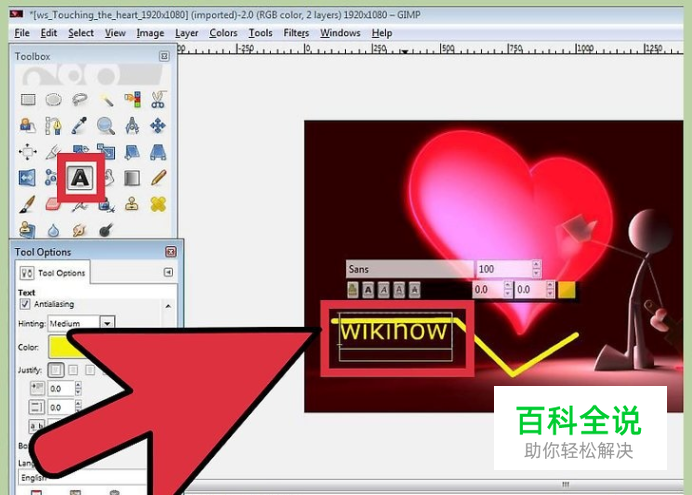Select the Fuzzy Select magic wand tool
The width and height of the screenshot is (692, 495).
[x=106, y=99]
